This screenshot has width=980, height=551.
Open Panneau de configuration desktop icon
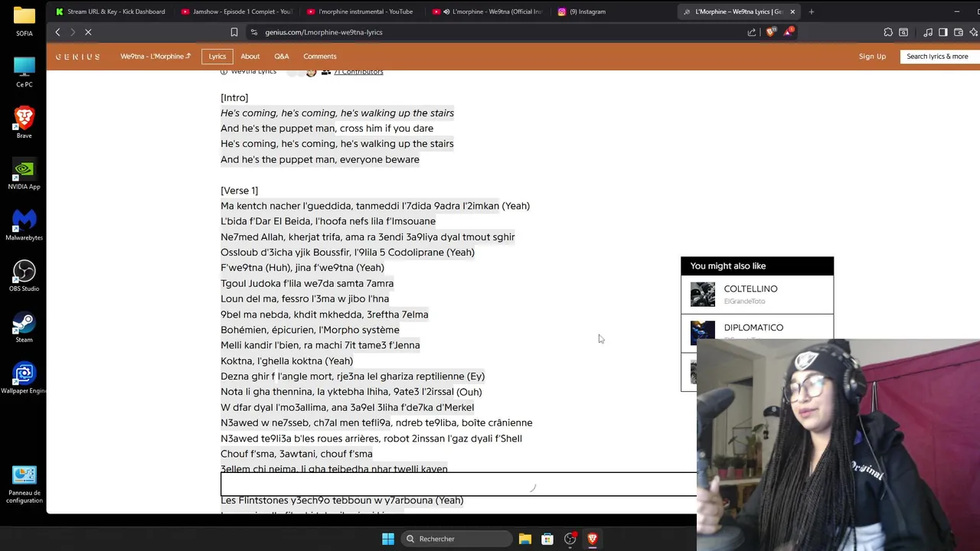24,485
